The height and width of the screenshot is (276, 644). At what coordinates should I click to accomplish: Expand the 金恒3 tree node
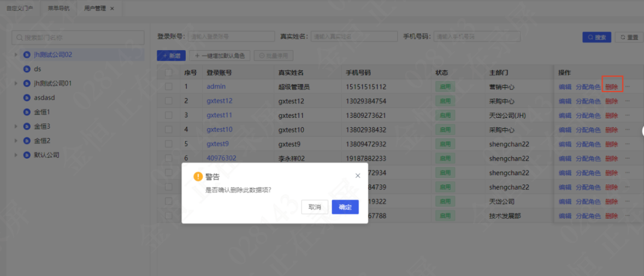click(16, 127)
